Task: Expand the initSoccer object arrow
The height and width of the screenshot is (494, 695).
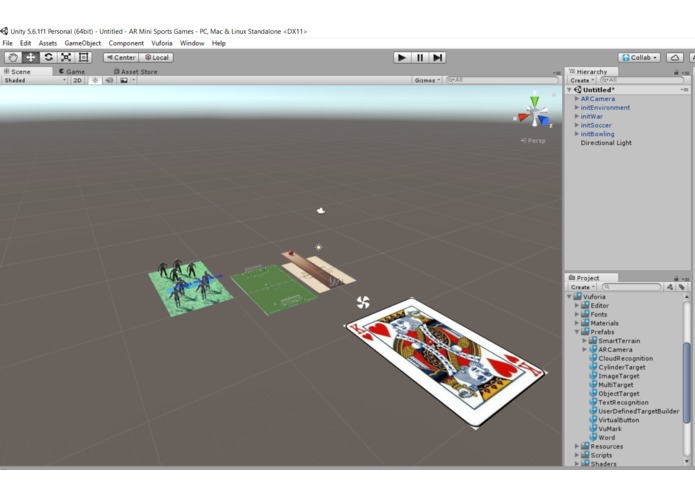Action: pyautogui.click(x=577, y=125)
